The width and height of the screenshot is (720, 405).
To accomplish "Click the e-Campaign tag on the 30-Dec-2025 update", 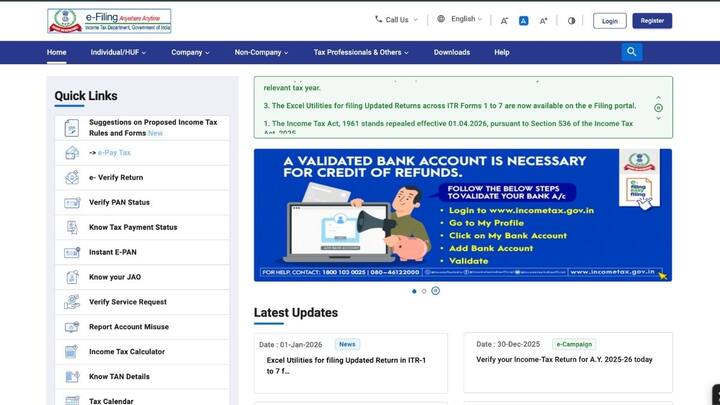I will pos(574,344).
